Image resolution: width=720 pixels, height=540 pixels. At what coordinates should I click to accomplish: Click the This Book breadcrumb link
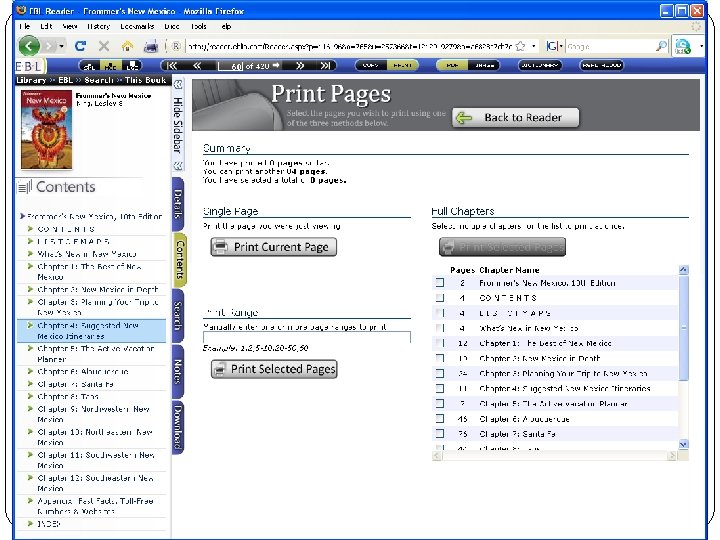tap(145, 80)
